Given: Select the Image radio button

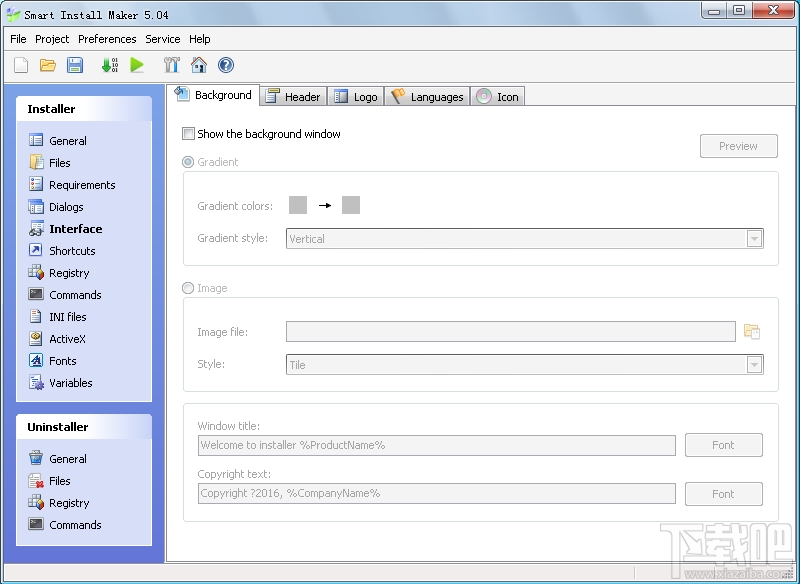Looking at the screenshot, I should click(188, 288).
